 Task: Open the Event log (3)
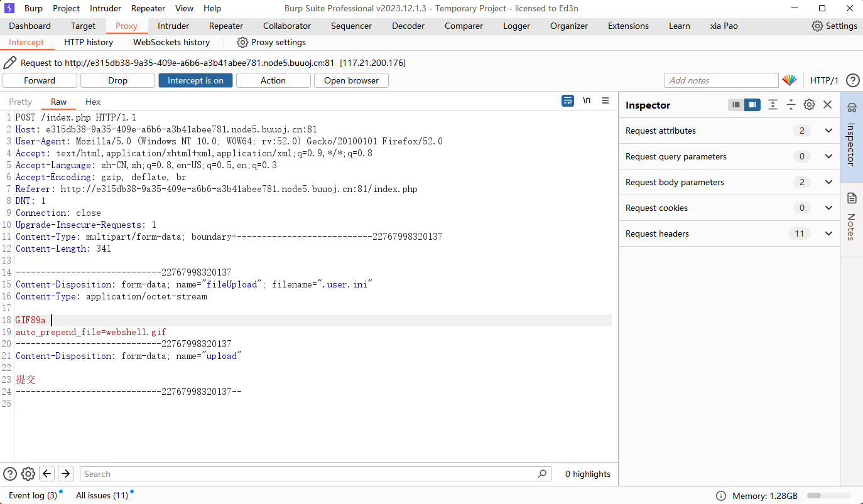tap(33, 495)
